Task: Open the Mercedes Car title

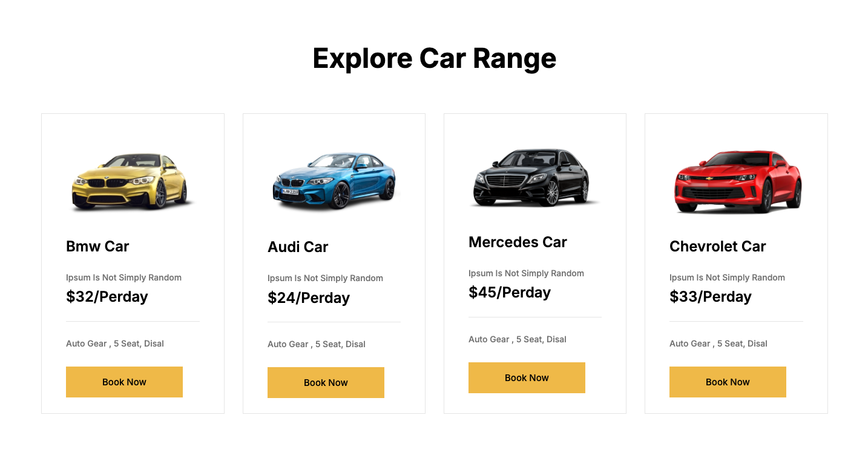Action: [x=518, y=242]
